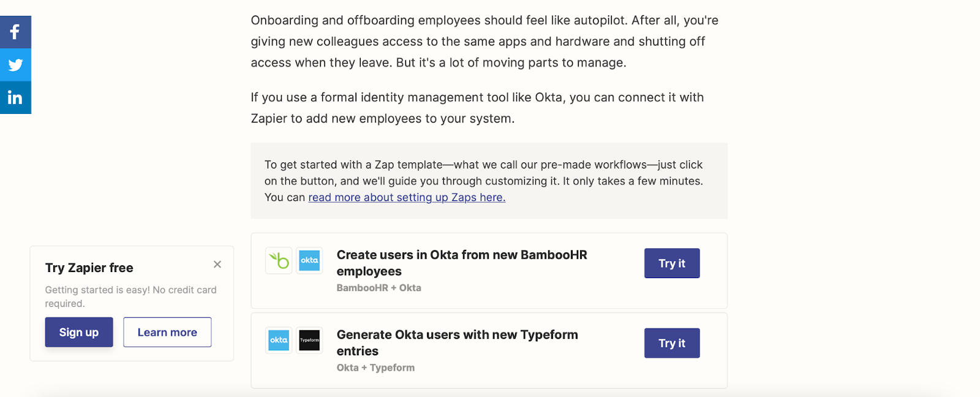Image resolution: width=980 pixels, height=397 pixels.
Task: Click the BambooHR logo icon
Action: coord(279,260)
